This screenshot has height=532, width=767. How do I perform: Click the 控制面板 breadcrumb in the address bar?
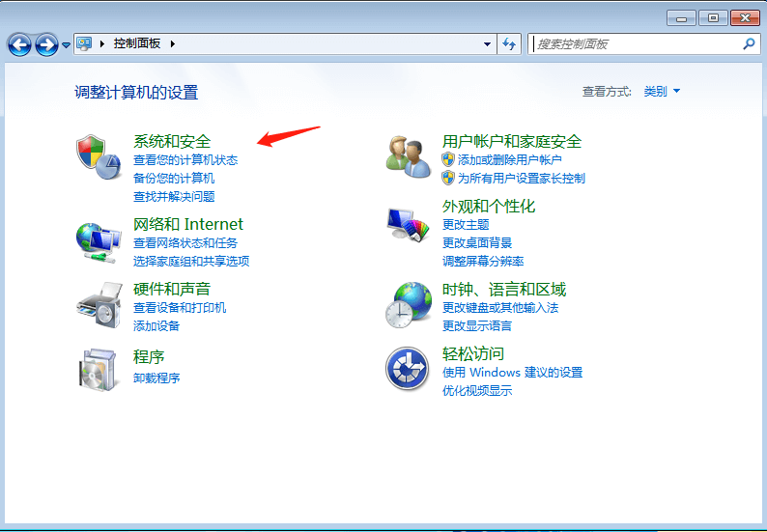pos(137,43)
